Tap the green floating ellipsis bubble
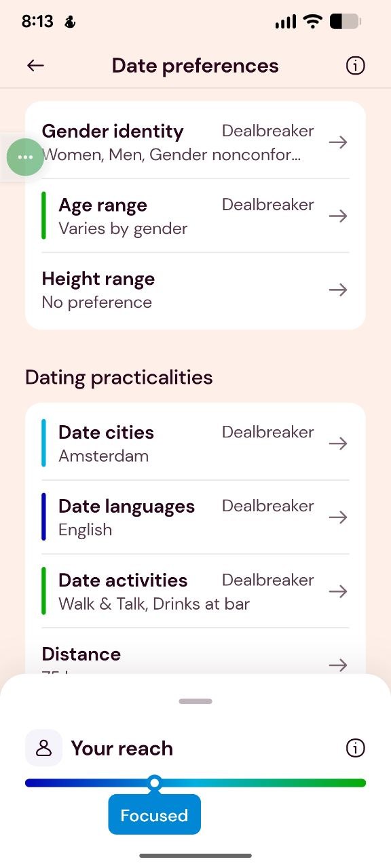The height and width of the screenshot is (868, 391). [25, 157]
